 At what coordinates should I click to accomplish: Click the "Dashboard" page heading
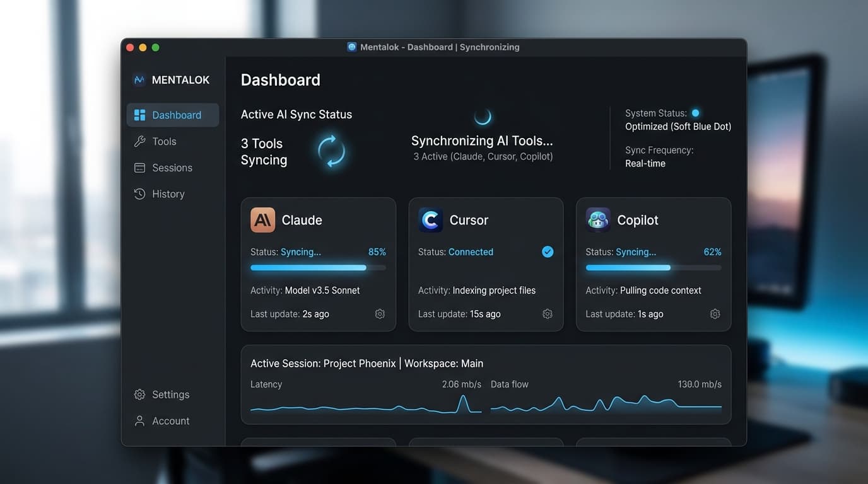click(x=281, y=80)
